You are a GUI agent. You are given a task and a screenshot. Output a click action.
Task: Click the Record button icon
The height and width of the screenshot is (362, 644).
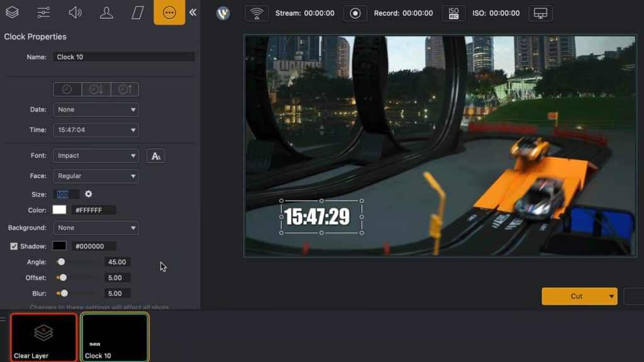tap(356, 13)
